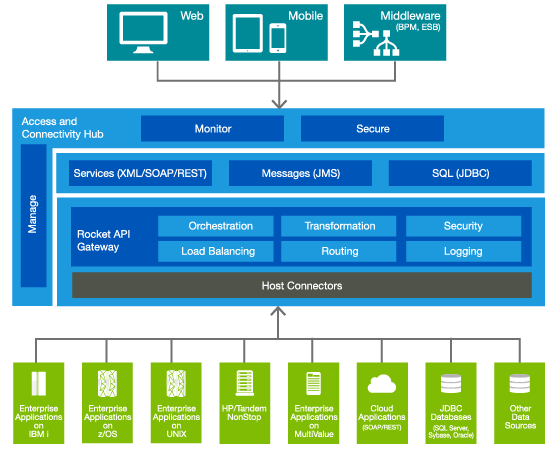Click the Cloud Applications cloud icon

pyautogui.click(x=382, y=384)
